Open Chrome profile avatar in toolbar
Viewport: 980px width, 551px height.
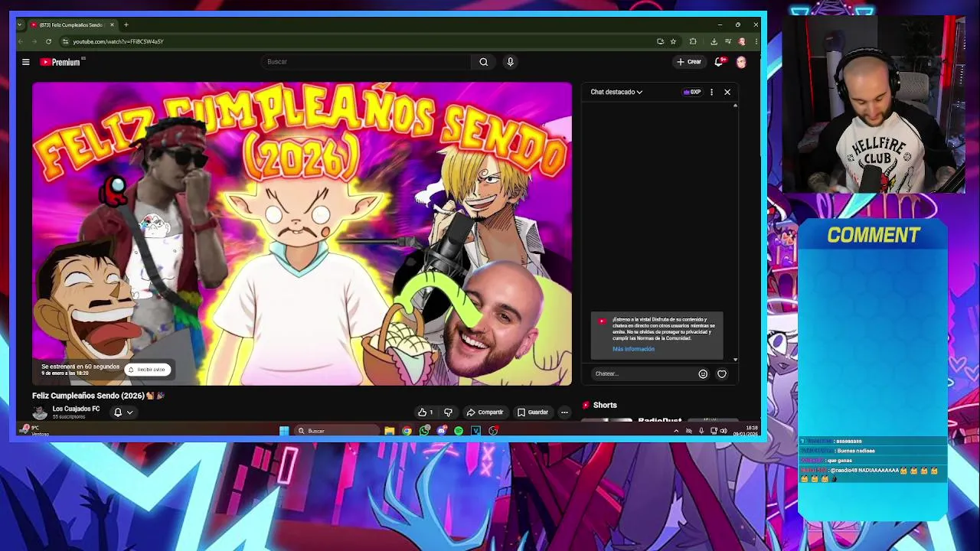742,41
